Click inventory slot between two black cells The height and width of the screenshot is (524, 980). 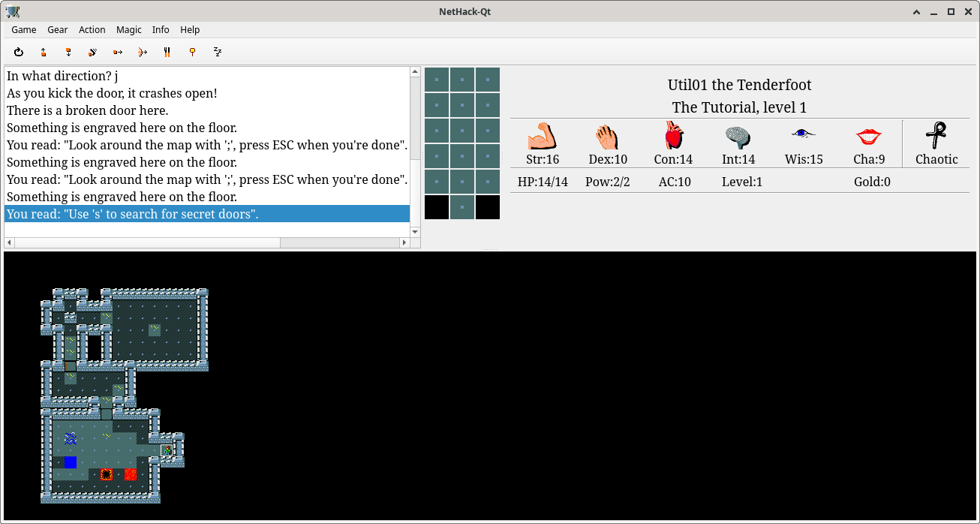pyautogui.click(x=462, y=207)
